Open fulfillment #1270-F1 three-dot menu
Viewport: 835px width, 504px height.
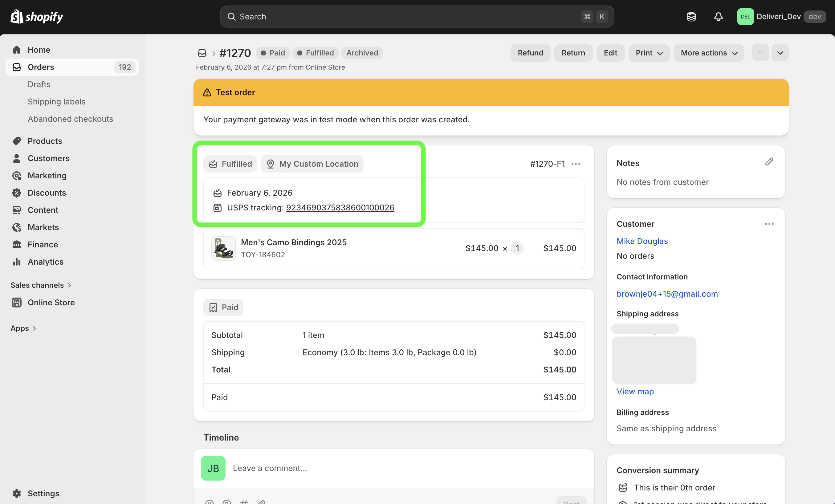click(576, 164)
